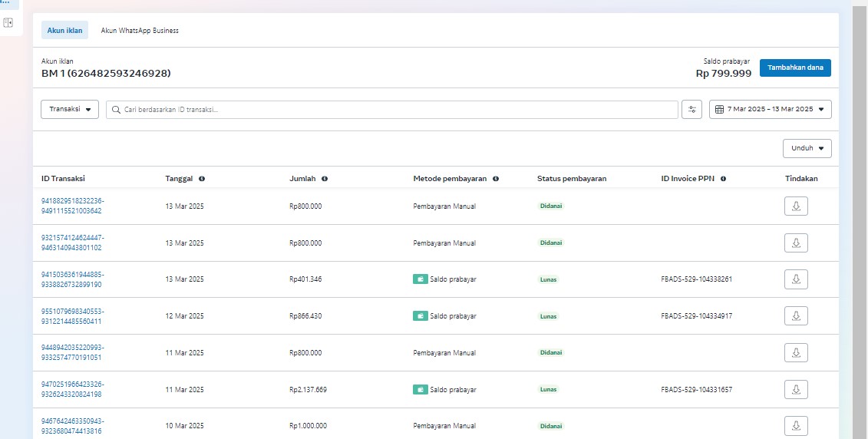The height and width of the screenshot is (439, 868).
Task: Click the transaction ID search field
Action: [x=391, y=110]
